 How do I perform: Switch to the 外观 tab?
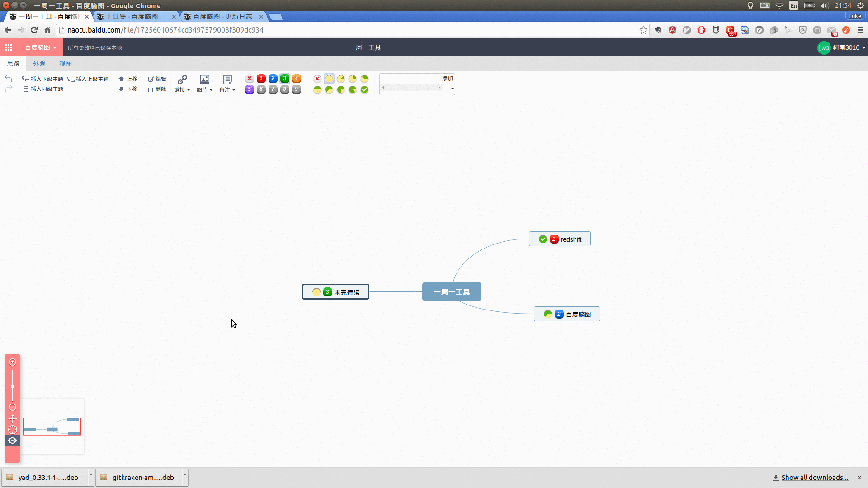tap(39, 64)
